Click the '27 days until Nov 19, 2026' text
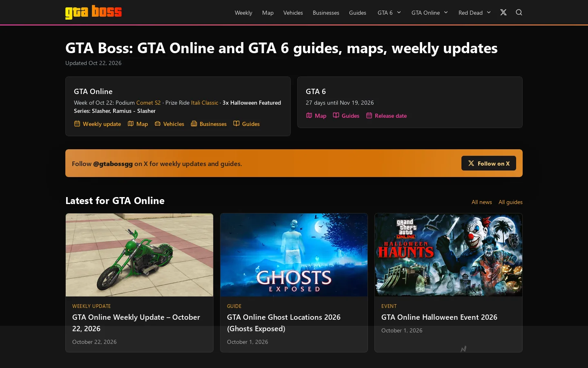This screenshot has height=368, width=588. 340,103
